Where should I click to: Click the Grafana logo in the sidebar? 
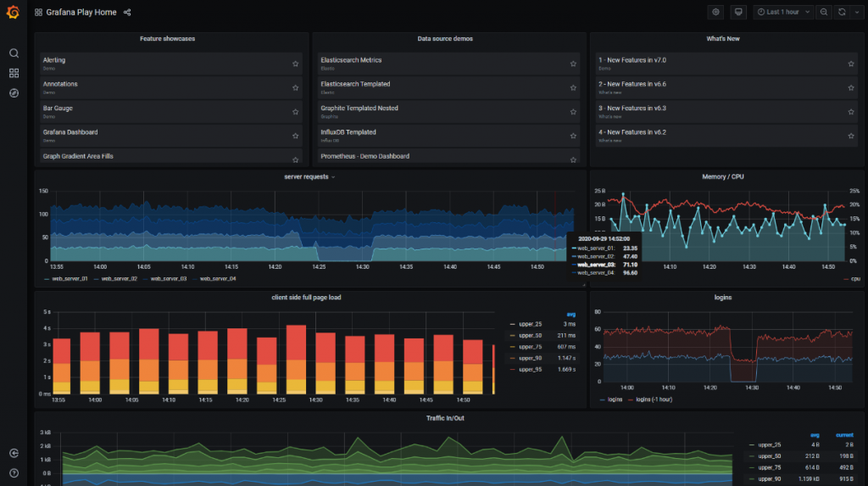pos(14,13)
